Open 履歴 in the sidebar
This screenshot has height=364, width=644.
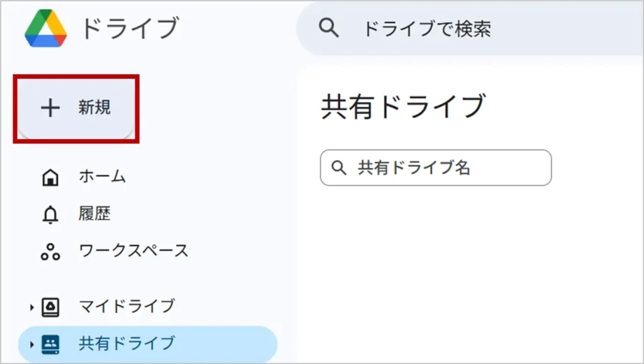[94, 214]
